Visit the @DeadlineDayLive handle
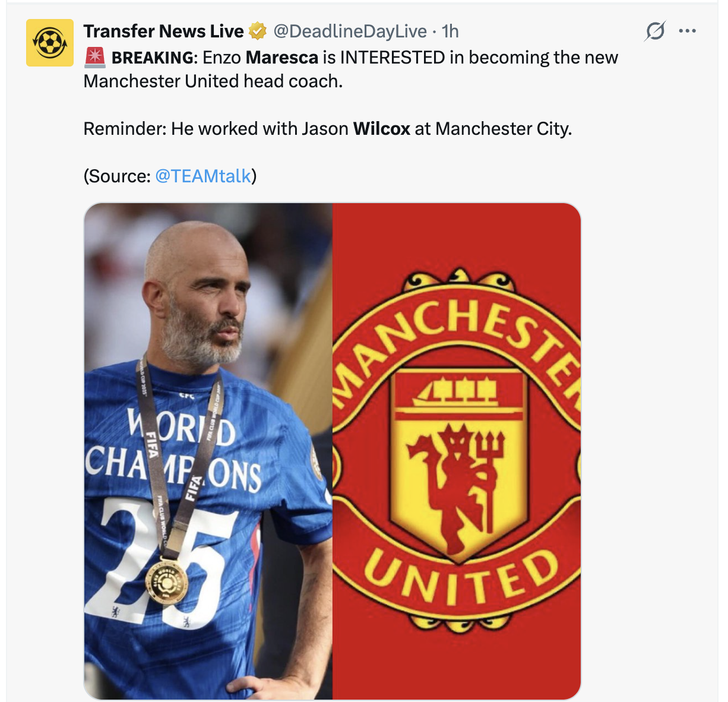 click(x=350, y=31)
